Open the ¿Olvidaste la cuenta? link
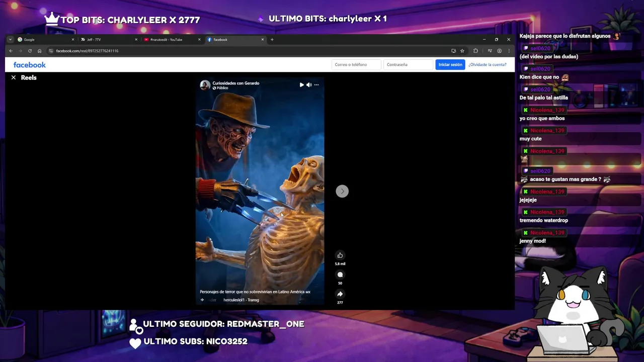Viewport: 644px width, 362px height. (488, 64)
